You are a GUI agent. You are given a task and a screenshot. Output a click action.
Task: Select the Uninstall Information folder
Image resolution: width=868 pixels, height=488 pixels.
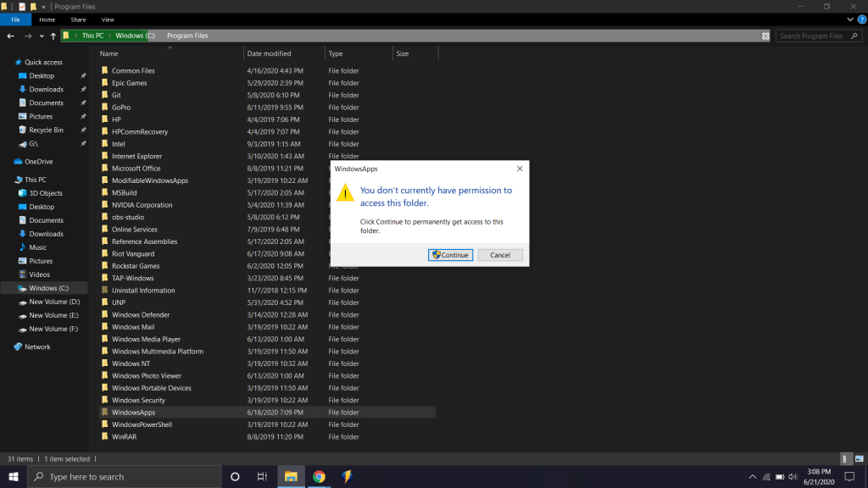tap(143, 291)
